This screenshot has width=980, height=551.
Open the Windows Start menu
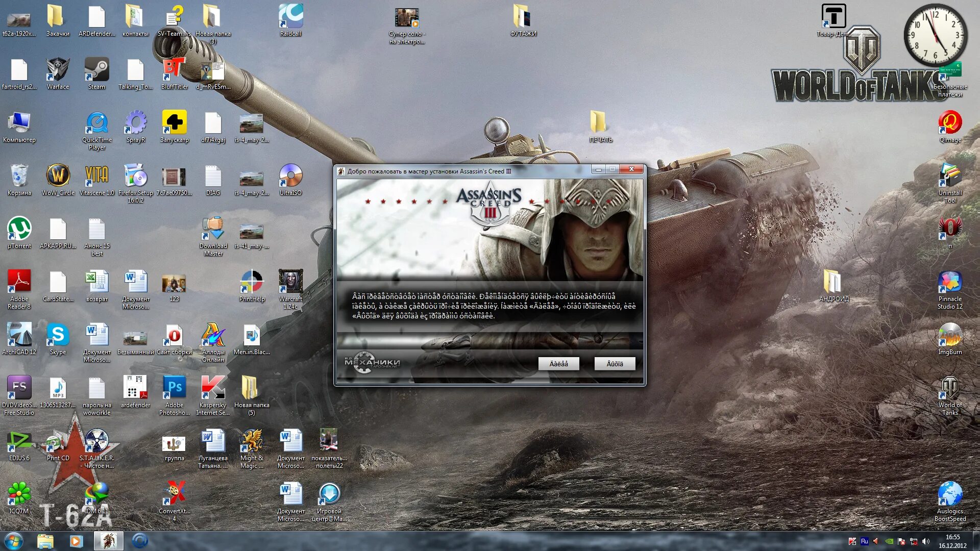coord(14,541)
